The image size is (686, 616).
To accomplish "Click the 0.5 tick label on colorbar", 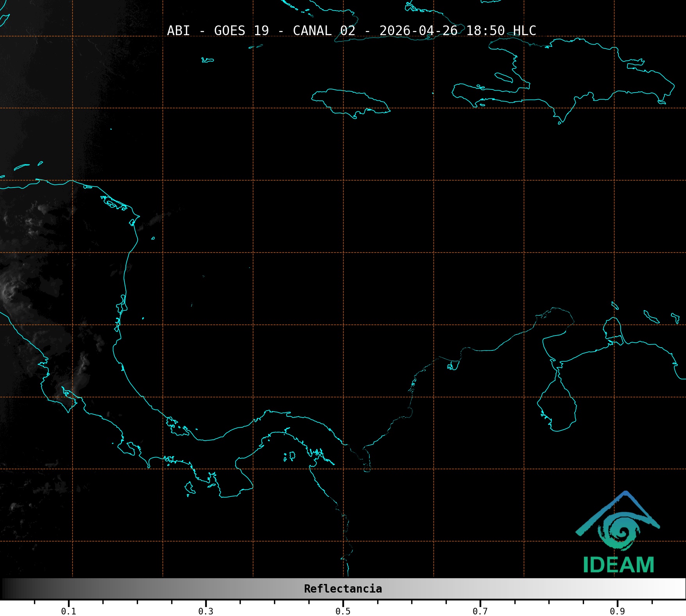I will [343, 611].
